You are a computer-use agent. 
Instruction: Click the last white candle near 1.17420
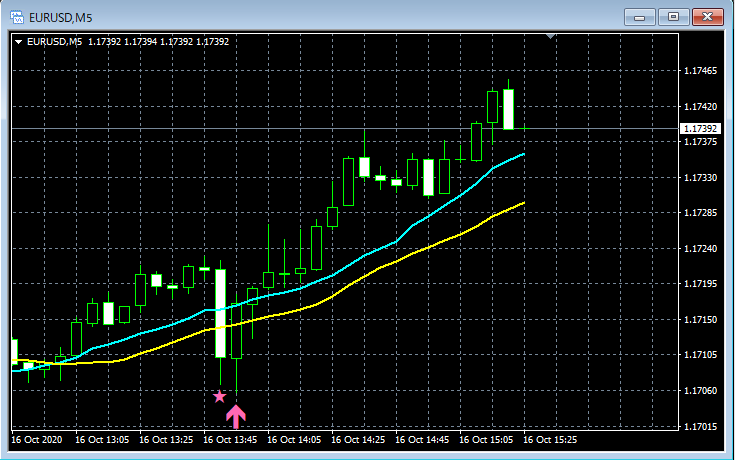click(508, 109)
